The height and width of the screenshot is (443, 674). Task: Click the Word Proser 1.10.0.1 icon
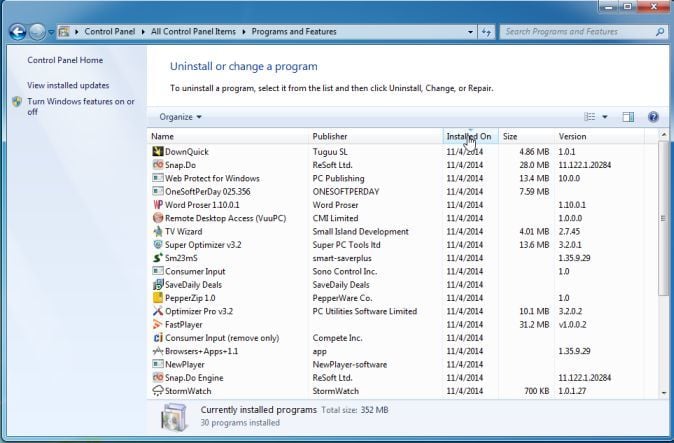(x=158, y=205)
